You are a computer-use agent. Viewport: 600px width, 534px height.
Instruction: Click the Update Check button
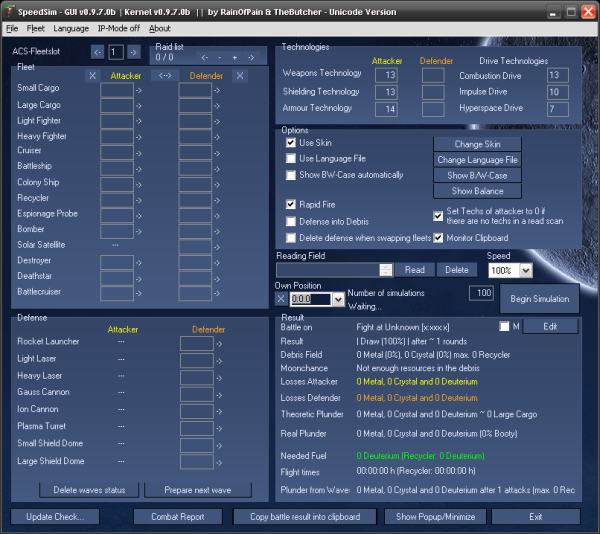click(55, 517)
